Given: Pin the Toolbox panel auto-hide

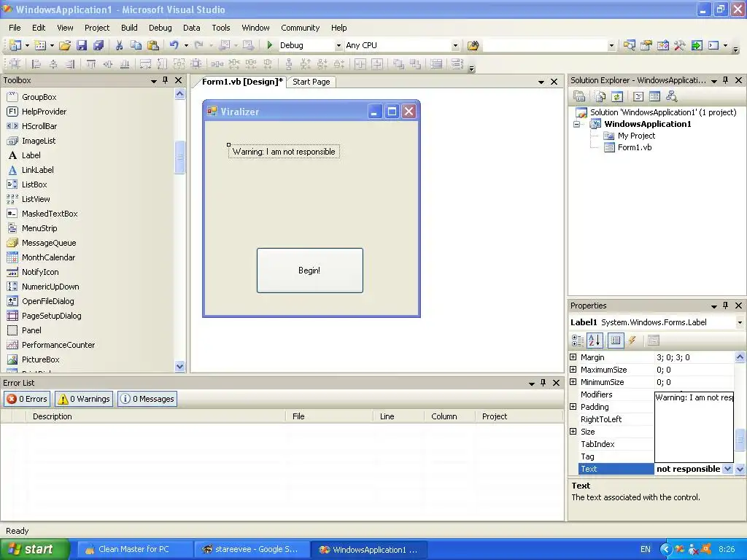Looking at the screenshot, I should click(x=166, y=80).
